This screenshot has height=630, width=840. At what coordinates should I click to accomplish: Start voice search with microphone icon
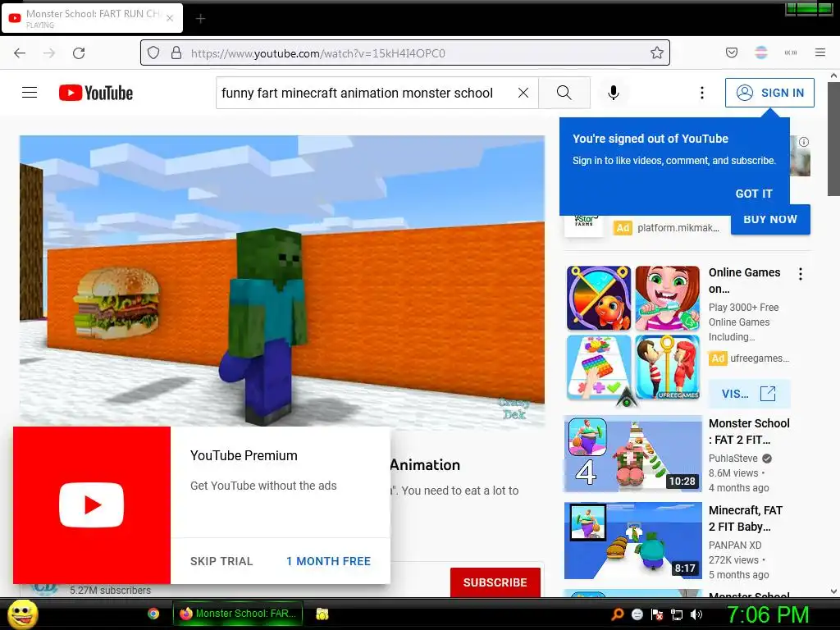(614, 93)
